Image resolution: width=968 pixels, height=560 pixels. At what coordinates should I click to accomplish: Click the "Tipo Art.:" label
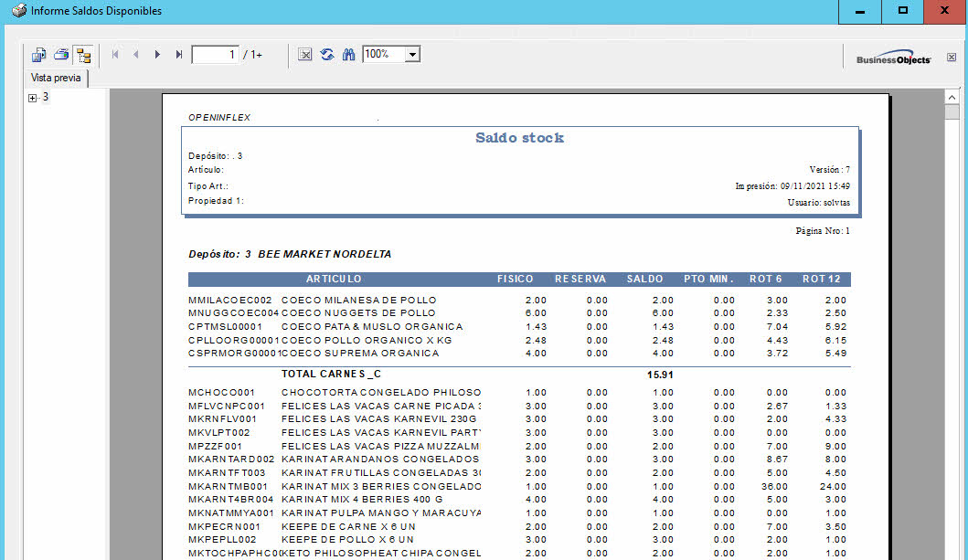208,186
